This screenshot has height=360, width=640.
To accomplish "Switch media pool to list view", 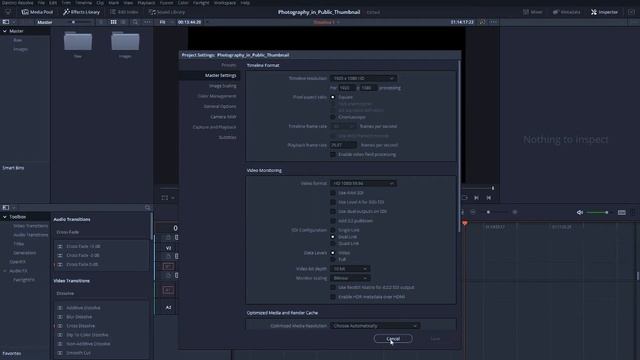I will [x=123, y=22].
